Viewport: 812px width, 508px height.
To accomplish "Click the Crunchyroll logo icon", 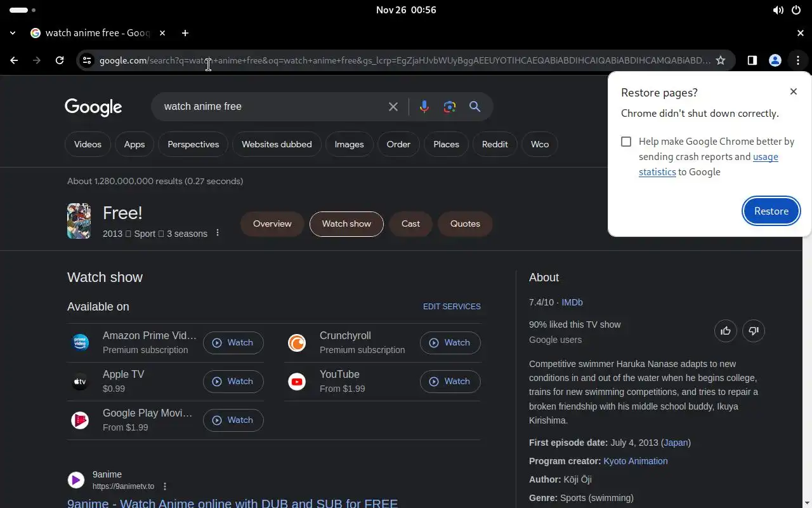I will point(297,343).
